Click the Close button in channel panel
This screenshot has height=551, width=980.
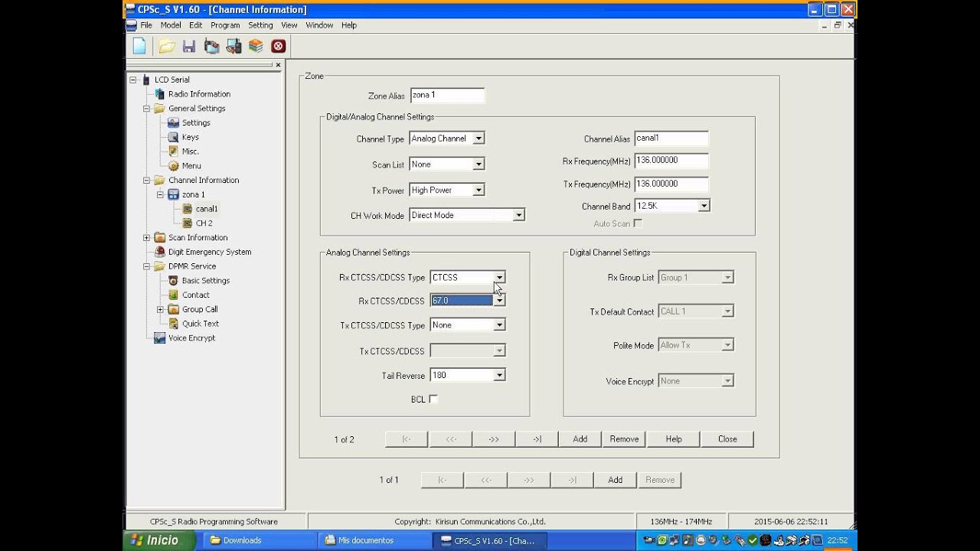pos(727,439)
